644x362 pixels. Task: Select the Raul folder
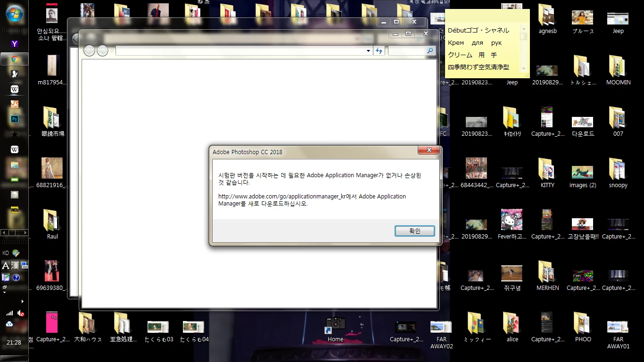point(52,225)
